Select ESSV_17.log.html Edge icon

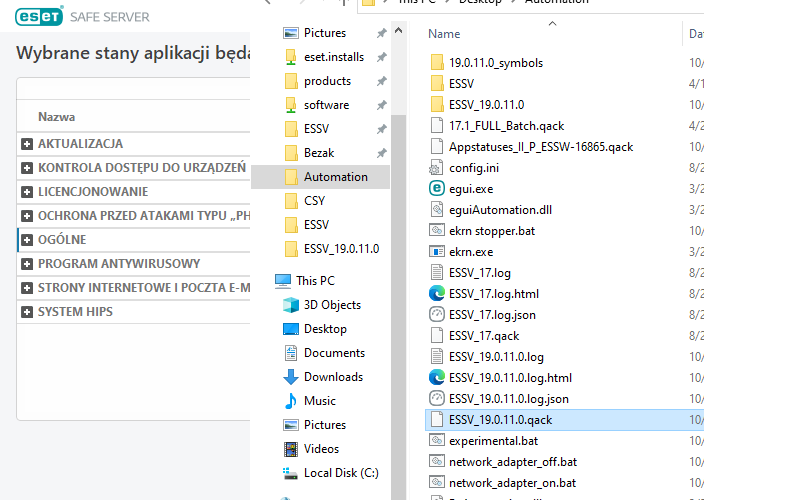tap(436, 293)
